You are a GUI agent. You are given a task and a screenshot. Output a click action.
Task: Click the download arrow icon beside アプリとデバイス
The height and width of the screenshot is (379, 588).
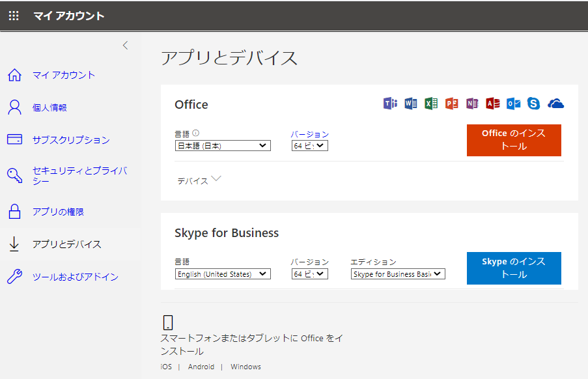(x=14, y=244)
